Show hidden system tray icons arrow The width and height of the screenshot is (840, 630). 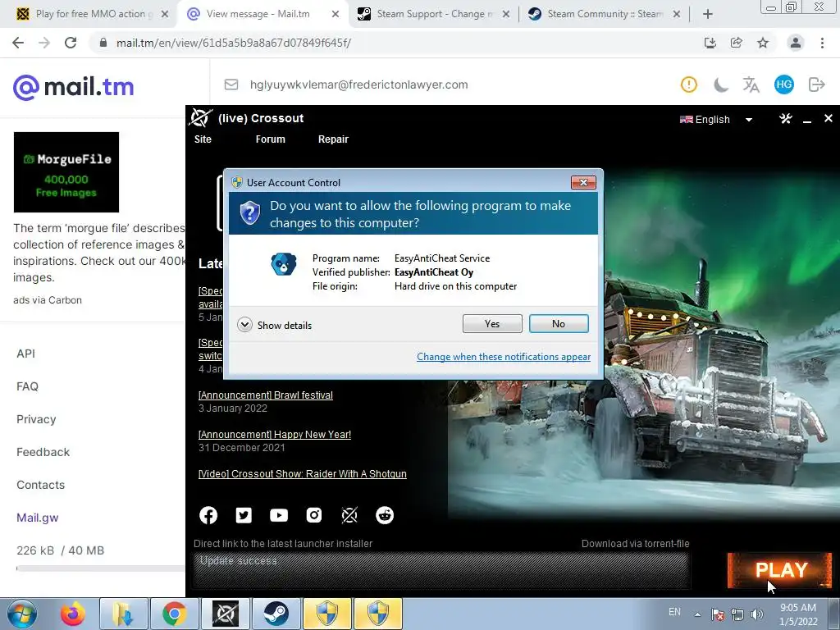(x=697, y=614)
